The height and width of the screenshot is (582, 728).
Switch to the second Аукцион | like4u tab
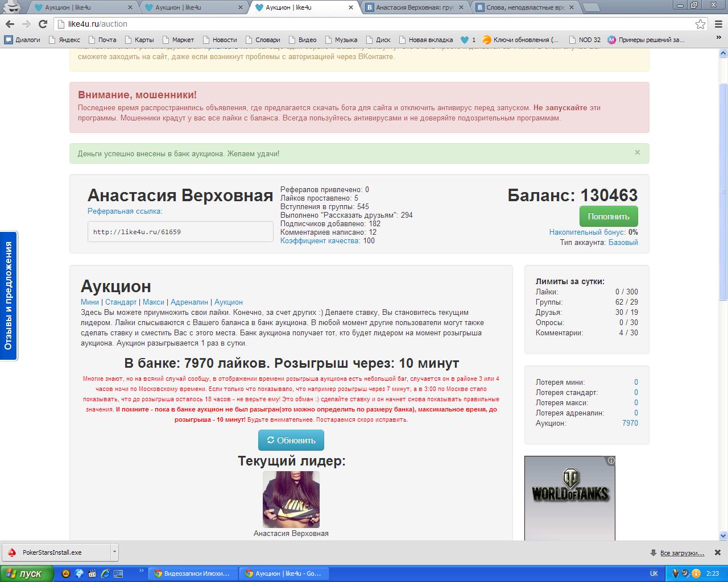[x=193, y=7]
